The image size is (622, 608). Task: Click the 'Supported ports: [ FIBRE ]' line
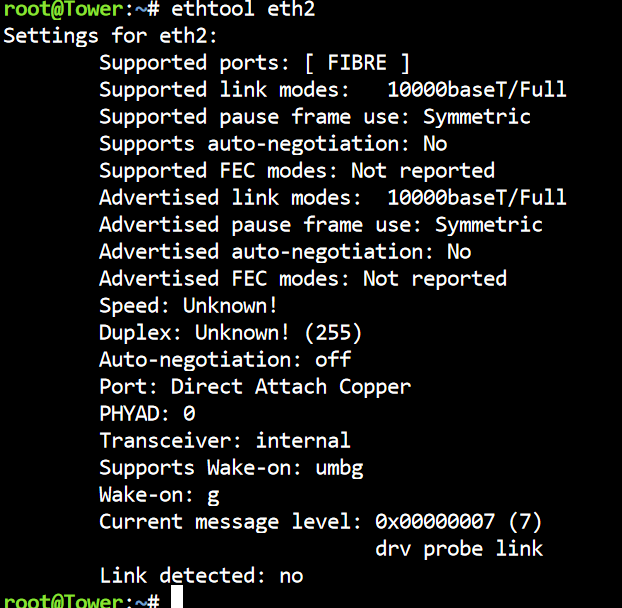click(254, 63)
